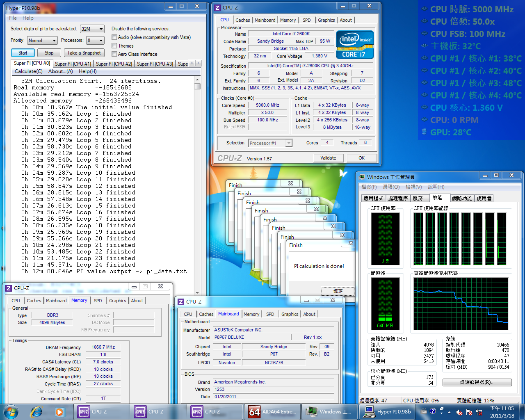Click Hyper PI output scrollbar up arrow
Viewport: 525px width, 420px height.
pyautogui.click(x=197, y=80)
